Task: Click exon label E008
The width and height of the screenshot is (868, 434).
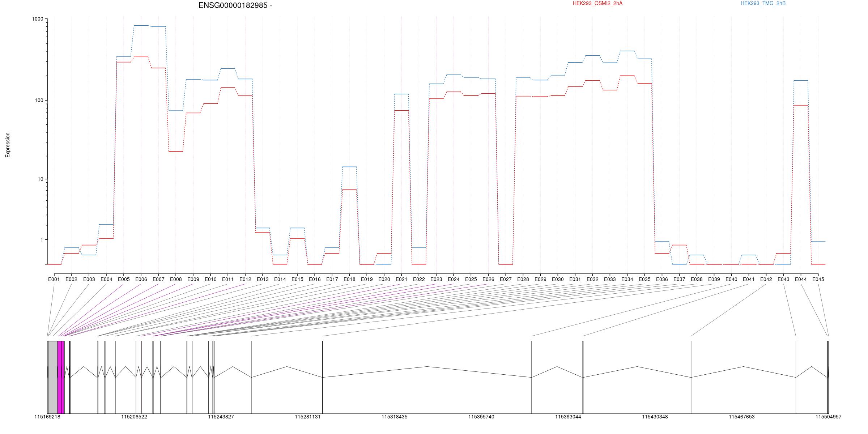Action: click(x=176, y=279)
